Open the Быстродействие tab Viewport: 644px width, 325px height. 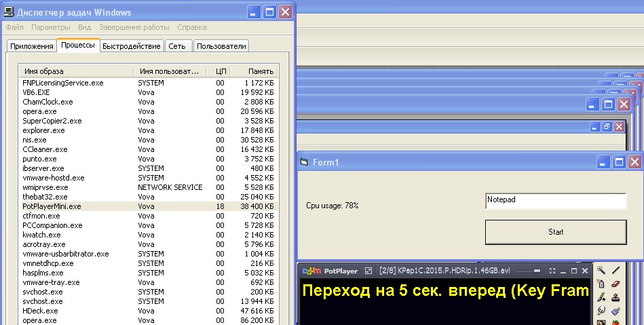tap(132, 46)
